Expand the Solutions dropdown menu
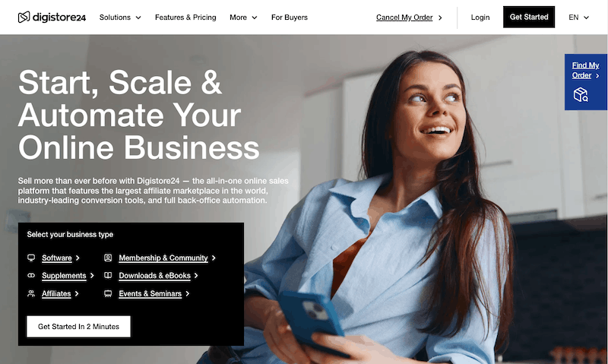 pyautogui.click(x=120, y=17)
